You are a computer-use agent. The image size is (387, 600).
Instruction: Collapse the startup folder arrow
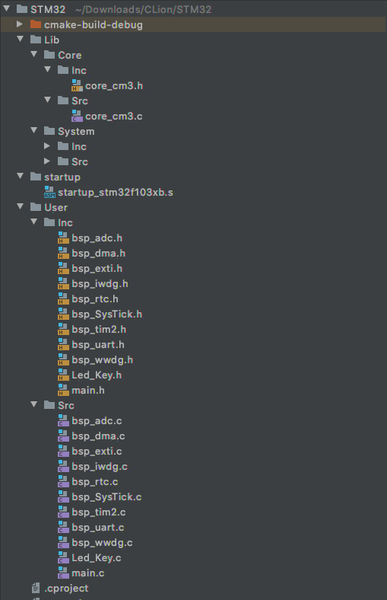click(x=20, y=176)
